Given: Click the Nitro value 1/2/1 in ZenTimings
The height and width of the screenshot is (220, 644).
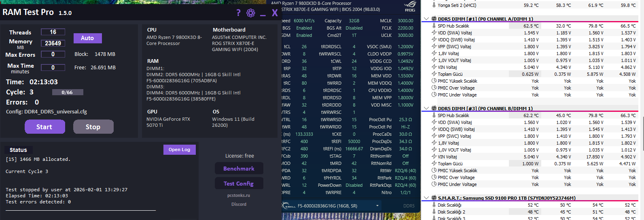Looking at the screenshot, I should (x=405, y=192).
